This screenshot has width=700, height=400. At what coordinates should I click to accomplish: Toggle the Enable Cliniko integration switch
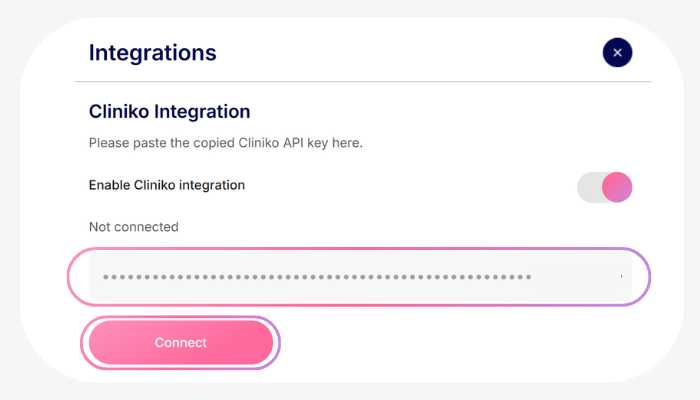(x=604, y=187)
